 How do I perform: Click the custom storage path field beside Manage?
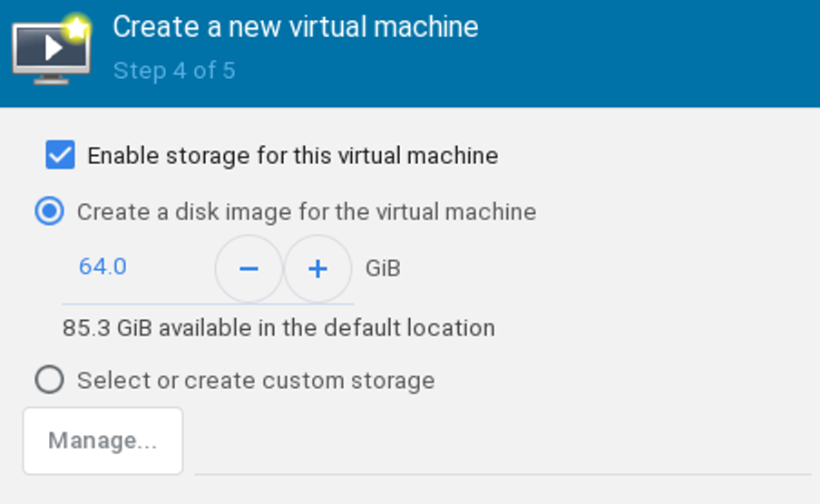pyautogui.click(x=503, y=442)
